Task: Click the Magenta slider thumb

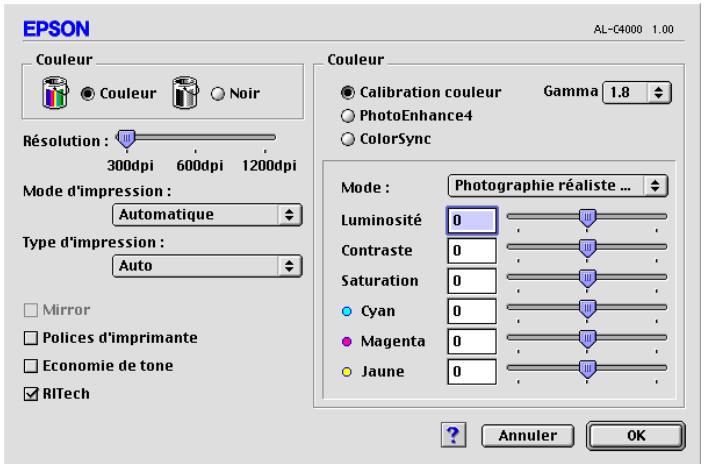Action: point(587,339)
